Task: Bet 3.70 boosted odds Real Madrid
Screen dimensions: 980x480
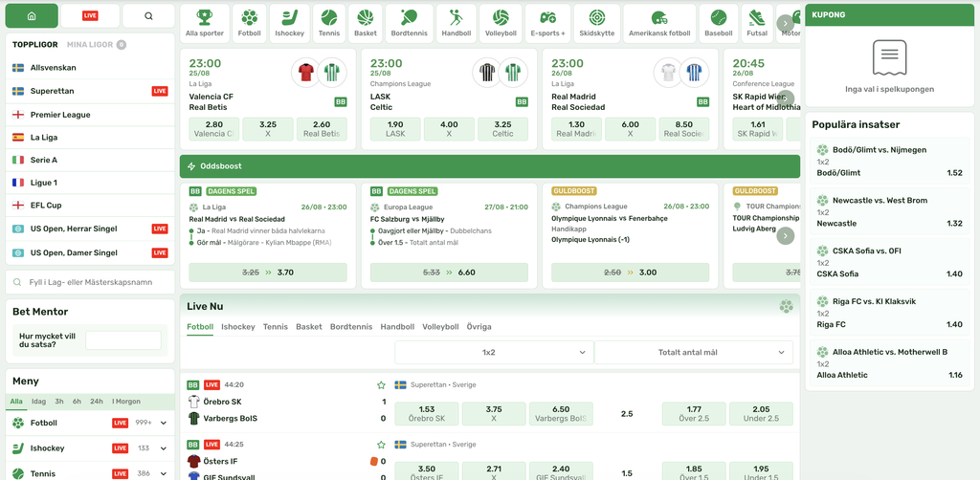Action: tap(268, 273)
